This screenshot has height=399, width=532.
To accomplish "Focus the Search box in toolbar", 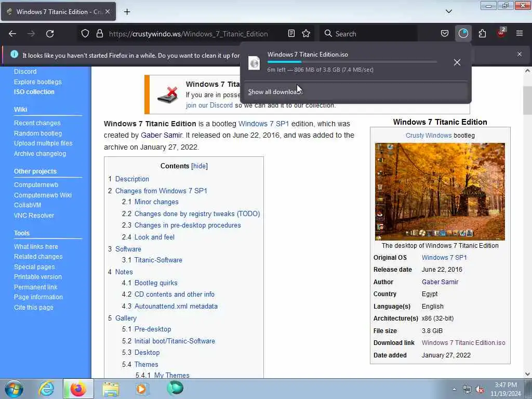I will pos(370,34).
